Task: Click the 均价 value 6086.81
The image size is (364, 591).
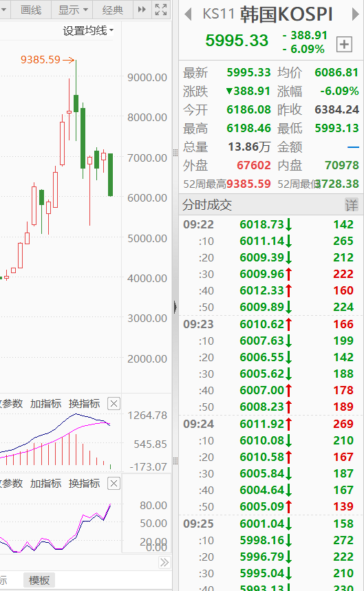Action: point(336,72)
